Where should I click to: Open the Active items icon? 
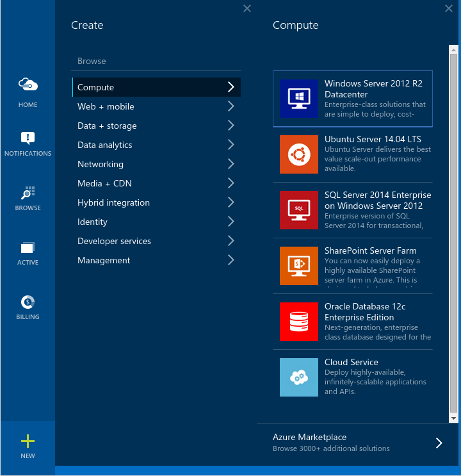click(28, 248)
